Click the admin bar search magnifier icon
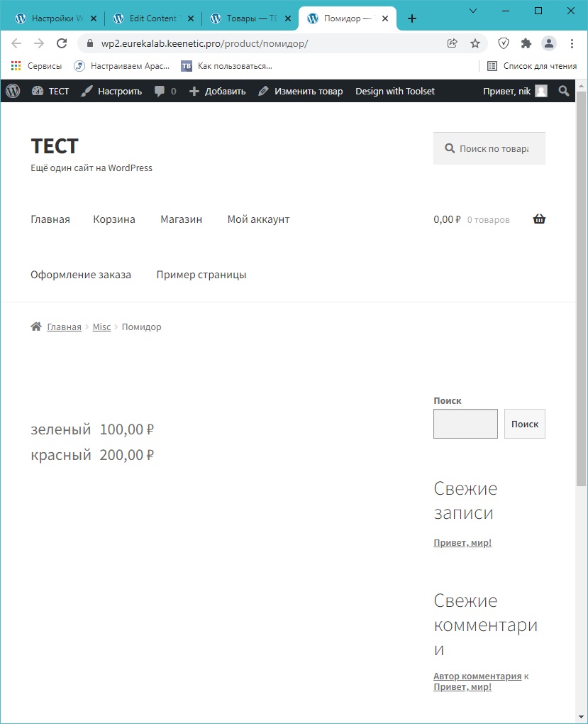 coord(563,91)
